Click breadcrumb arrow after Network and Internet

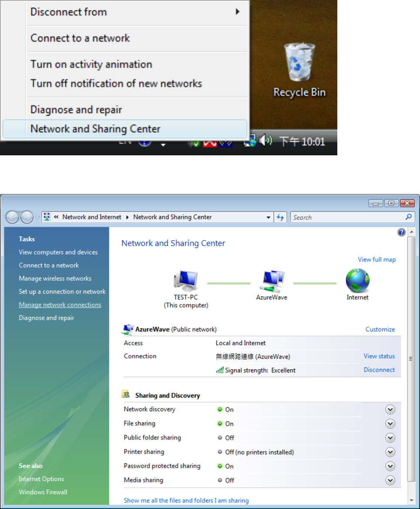128,217
